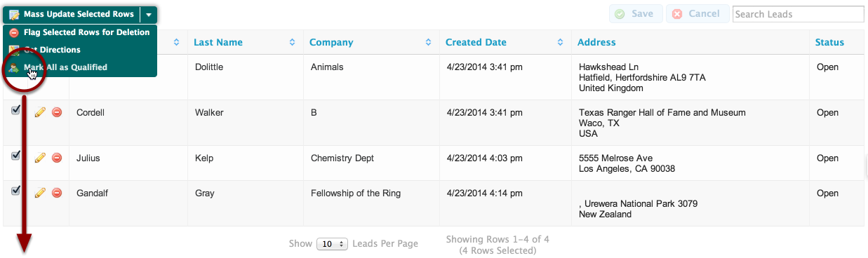Click the Gray last name cell
Image resolution: width=868 pixels, height=258 pixels.
[246, 203]
